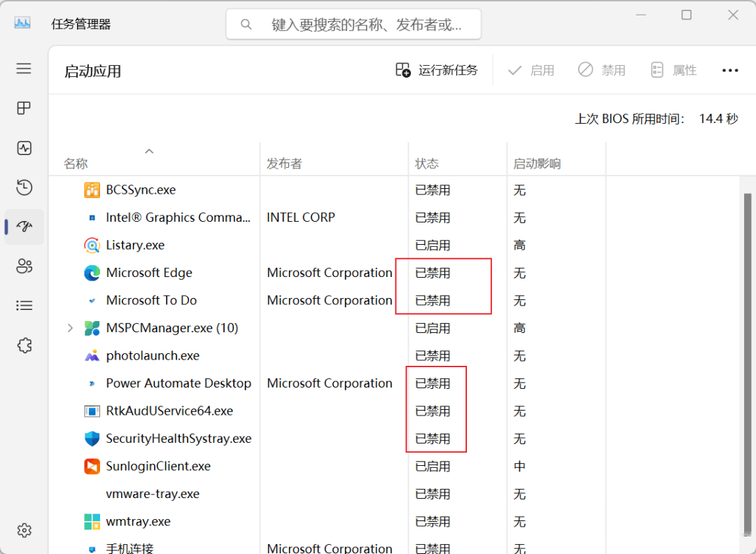Viewport: 756px width, 554px height.
Task: Click the Microsoft Edge icon
Action: pyautogui.click(x=92, y=273)
